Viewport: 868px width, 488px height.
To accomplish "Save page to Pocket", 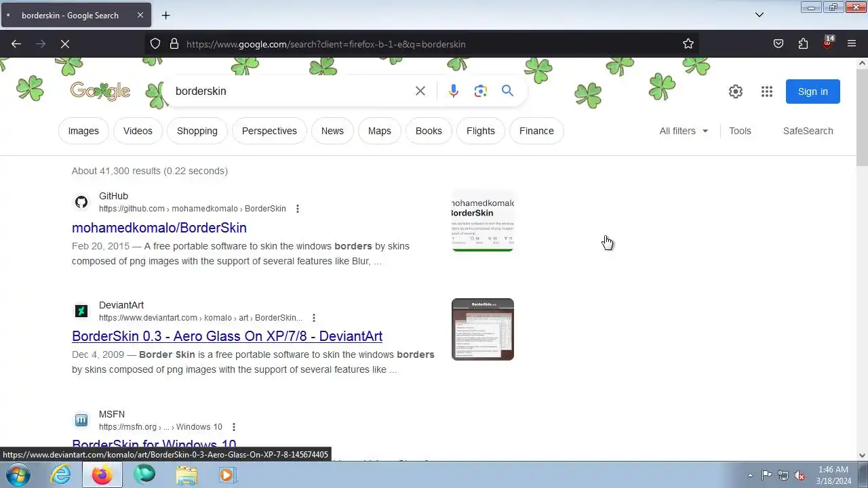I will [x=778, y=44].
